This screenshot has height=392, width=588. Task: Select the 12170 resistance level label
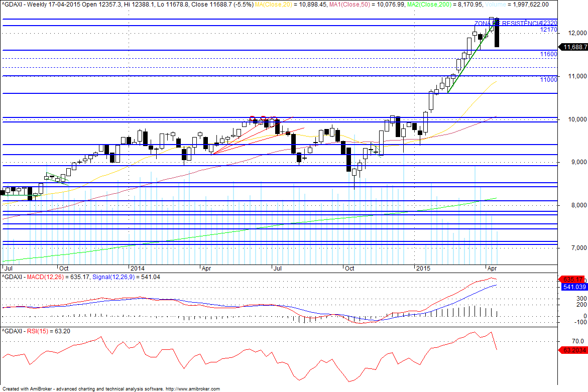[x=548, y=30]
